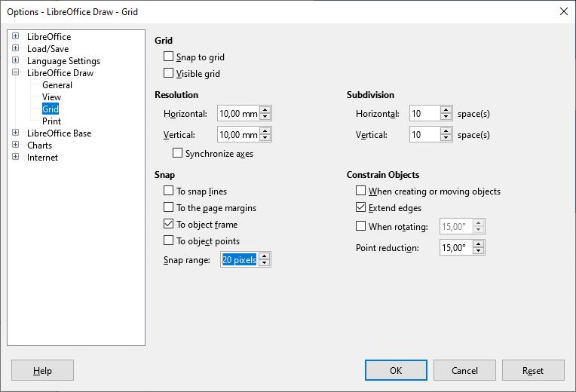Uncheck To object frame snapping
The height and width of the screenshot is (392, 576).
click(x=168, y=224)
